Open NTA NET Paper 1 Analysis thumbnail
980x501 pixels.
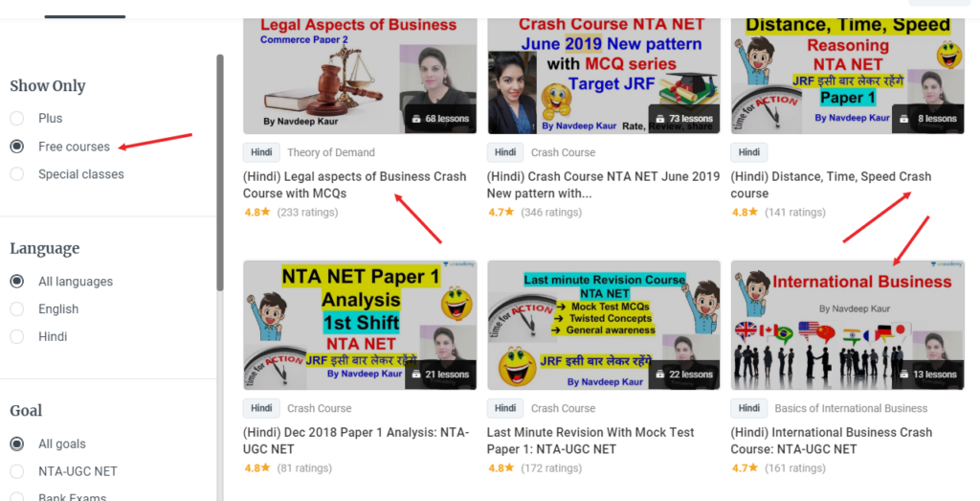coord(360,326)
